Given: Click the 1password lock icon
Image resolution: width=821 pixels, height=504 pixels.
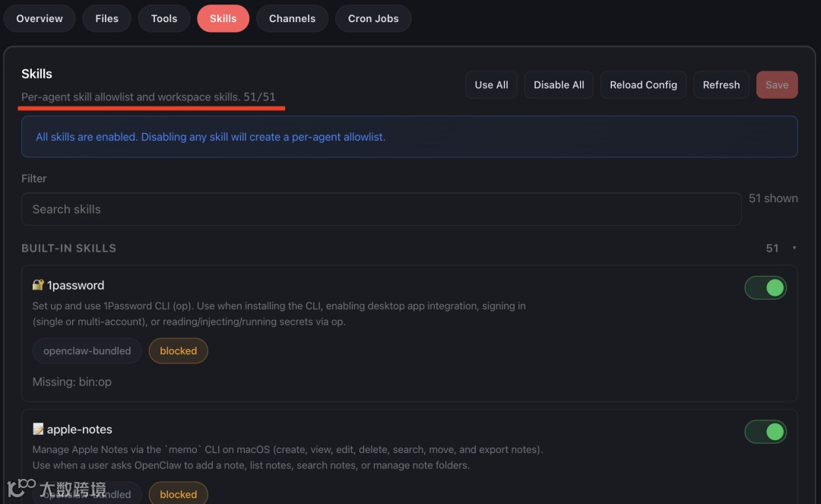Looking at the screenshot, I should coord(38,285).
